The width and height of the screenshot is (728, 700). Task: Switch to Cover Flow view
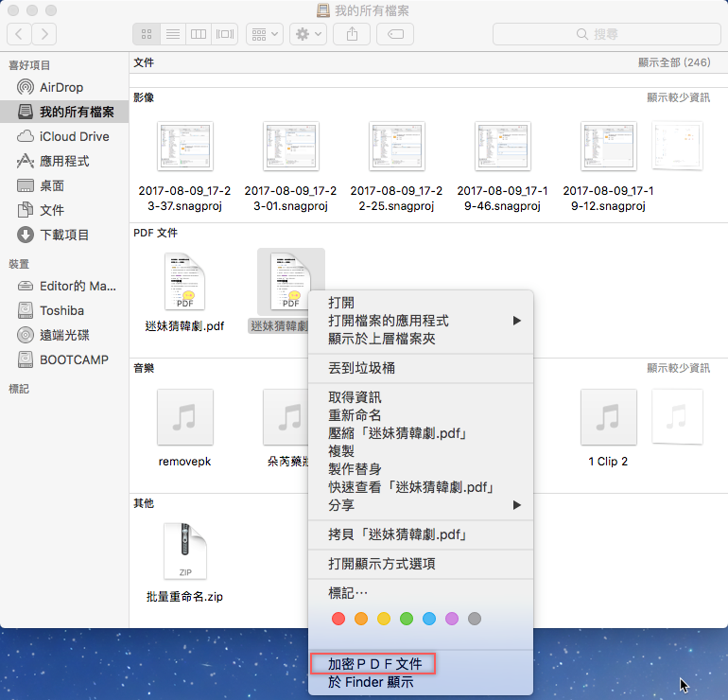[224, 34]
